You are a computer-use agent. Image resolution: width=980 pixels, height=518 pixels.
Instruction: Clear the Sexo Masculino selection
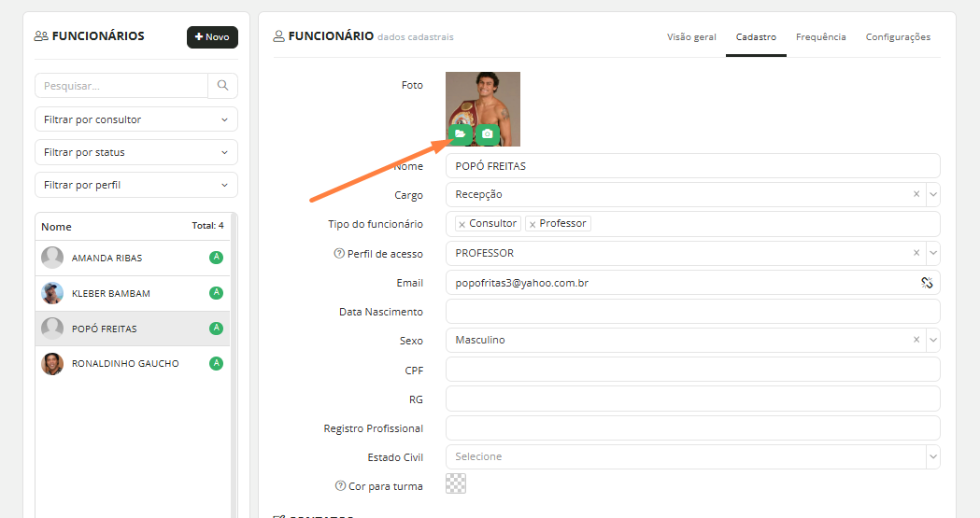coord(916,340)
